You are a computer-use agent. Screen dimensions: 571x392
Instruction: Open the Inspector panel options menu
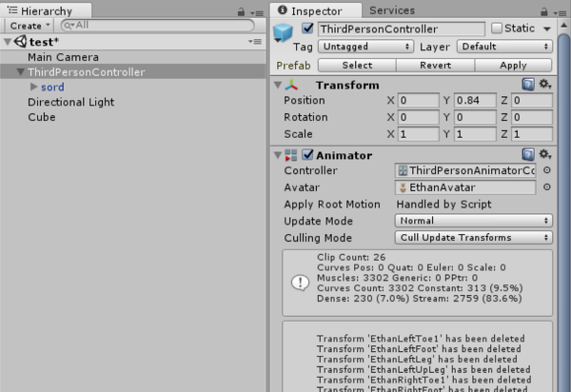[x=561, y=13]
